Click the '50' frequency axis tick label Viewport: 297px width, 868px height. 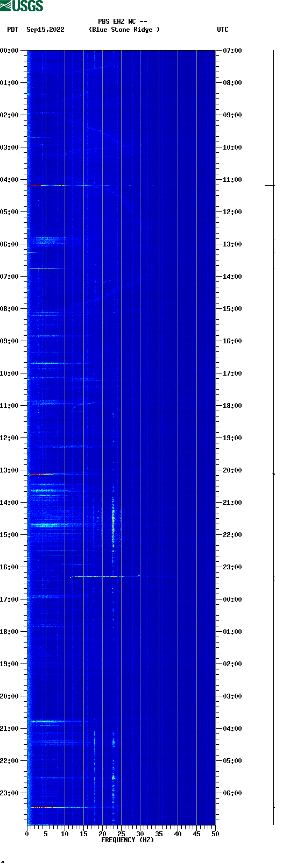[x=215, y=834]
